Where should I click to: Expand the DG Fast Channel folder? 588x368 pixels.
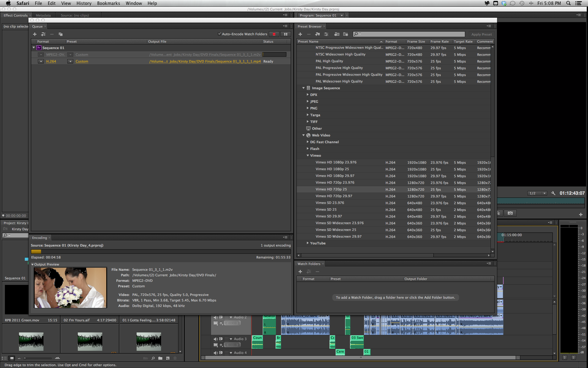coord(307,142)
